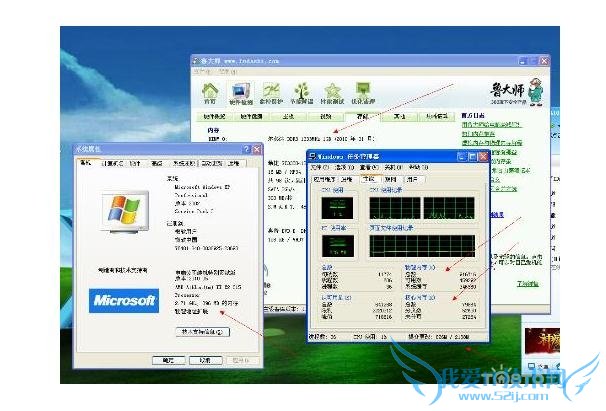
Task: Open the home (house) icon in Lu Dashi toolbar
Action: tap(210, 91)
